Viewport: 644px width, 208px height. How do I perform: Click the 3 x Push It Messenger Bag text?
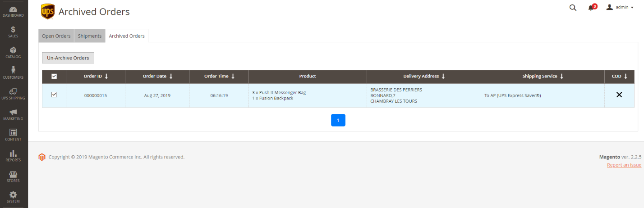pyautogui.click(x=279, y=92)
